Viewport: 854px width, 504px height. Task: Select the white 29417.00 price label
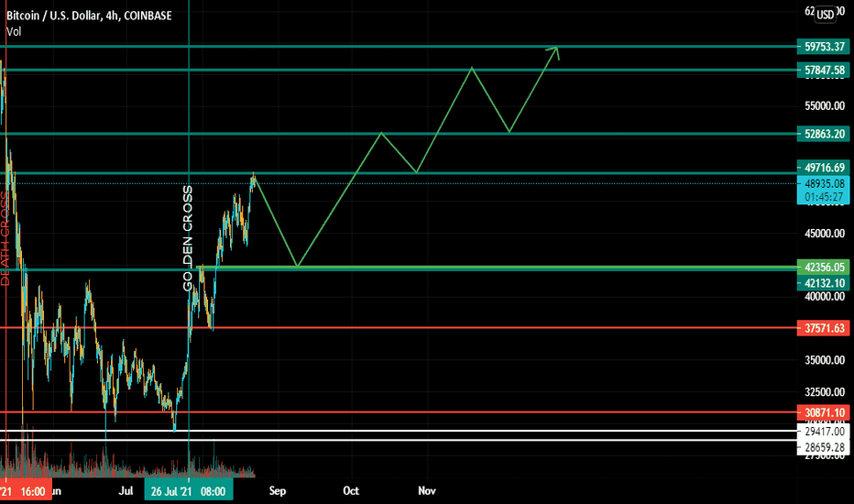coord(823,431)
